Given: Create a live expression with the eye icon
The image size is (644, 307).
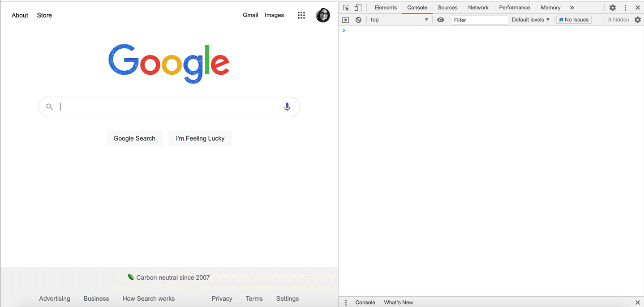Looking at the screenshot, I should (441, 20).
